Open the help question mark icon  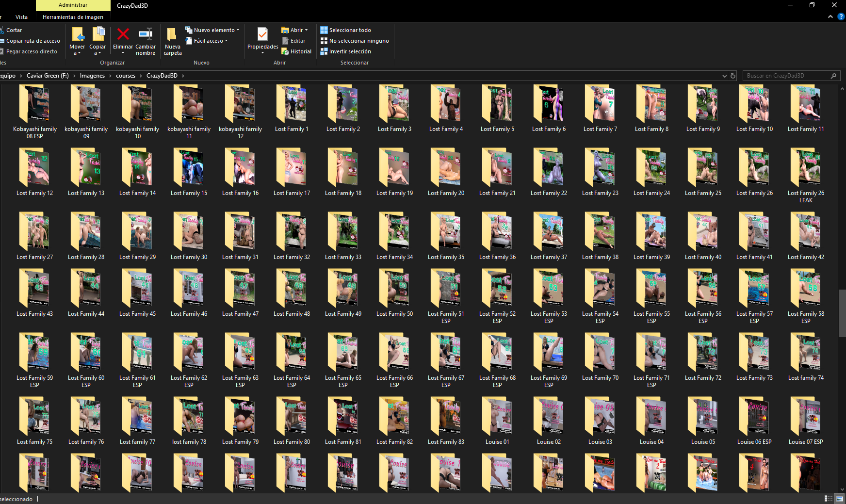(841, 16)
